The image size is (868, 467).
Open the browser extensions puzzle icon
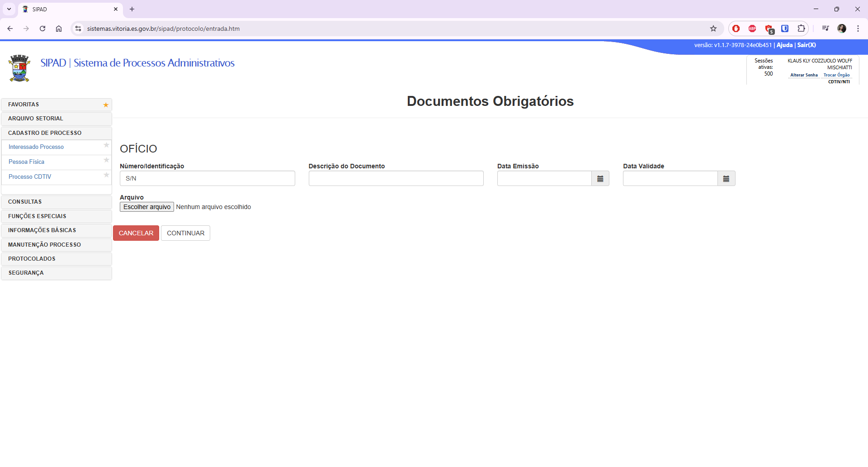pyautogui.click(x=801, y=29)
